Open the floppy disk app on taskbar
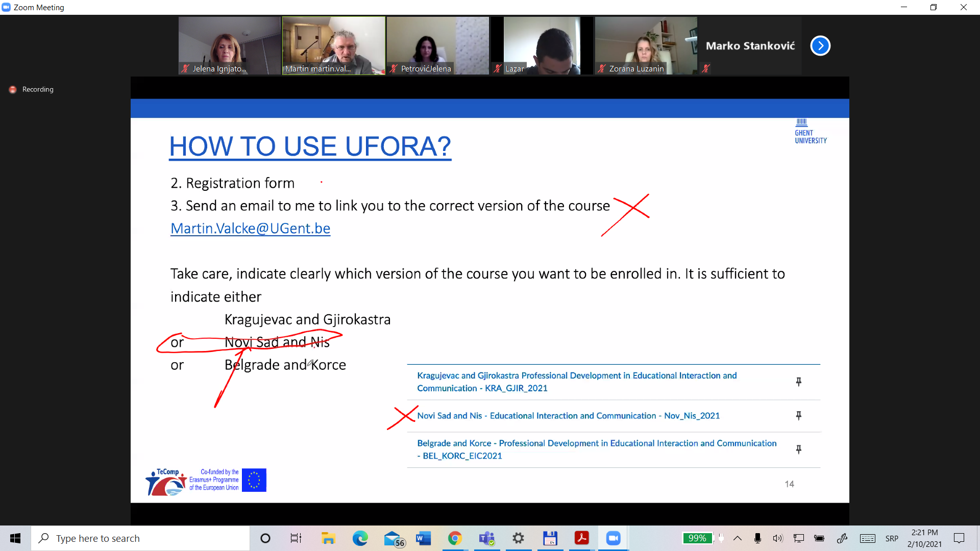980x551 pixels. pyautogui.click(x=550, y=538)
